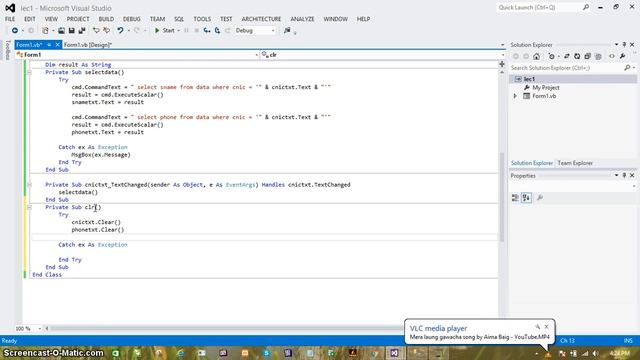Close the Form1.vb code tab
Image resolution: width=640 pixels, height=360 pixels.
click(58, 45)
